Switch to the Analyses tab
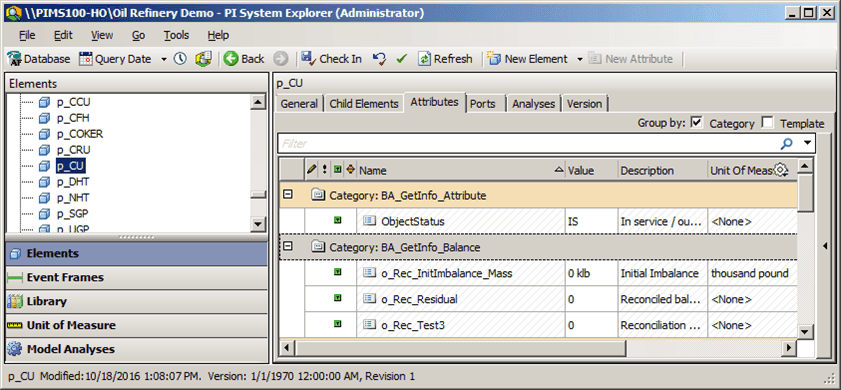841x390 pixels. click(534, 104)
